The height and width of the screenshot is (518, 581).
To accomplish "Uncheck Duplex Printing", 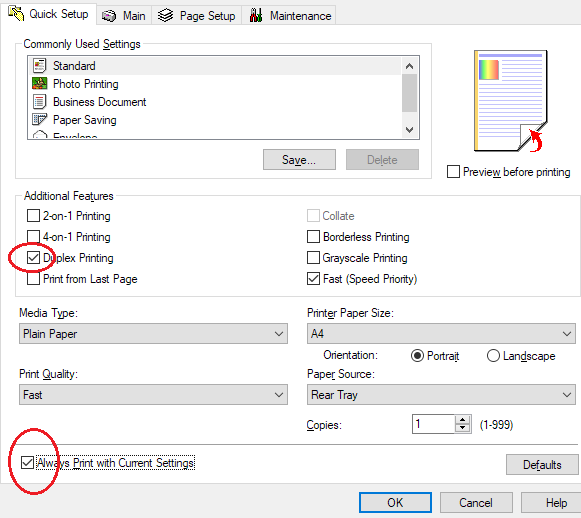I will click(33, 258).
